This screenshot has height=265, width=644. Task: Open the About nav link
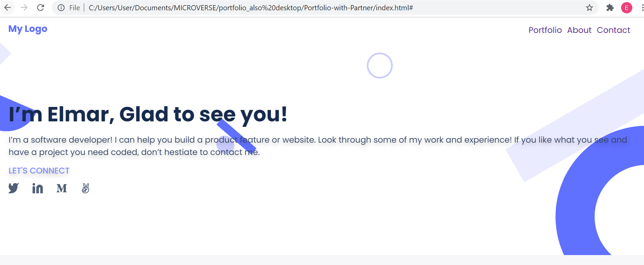tap(579, 30)
